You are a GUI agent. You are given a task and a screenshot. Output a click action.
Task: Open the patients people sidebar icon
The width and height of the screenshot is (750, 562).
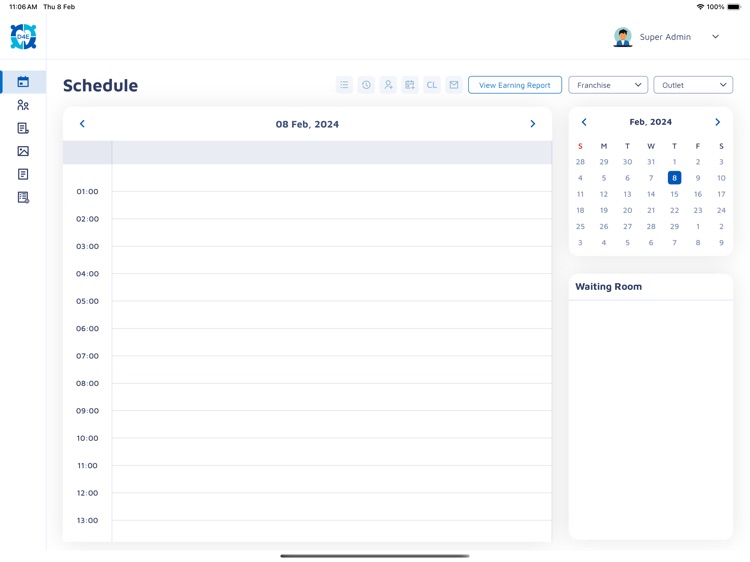coord(23,105)
